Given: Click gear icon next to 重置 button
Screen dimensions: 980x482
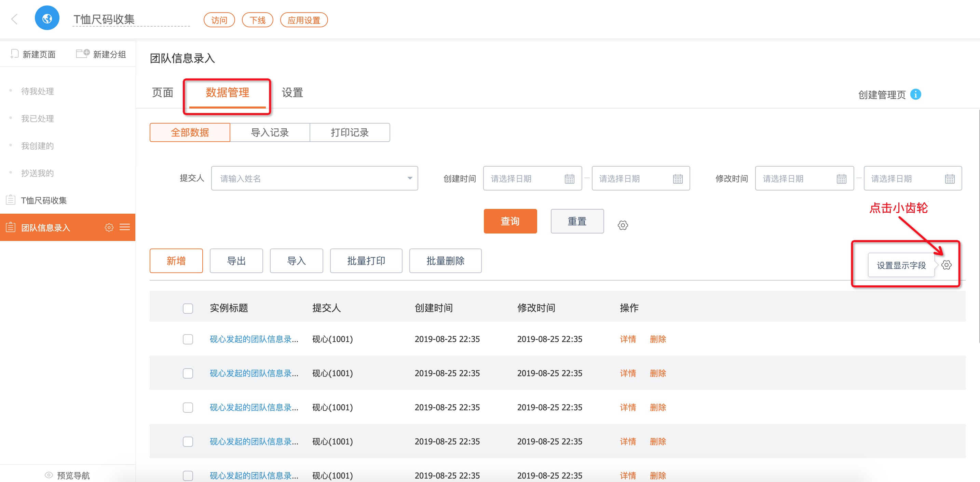Looking at the screenshot, I should 622,225.
